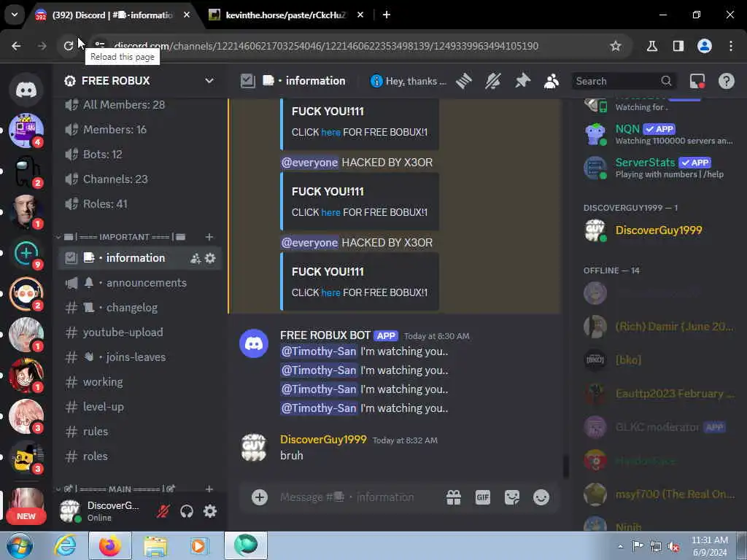Open ServerStats bot in member list

(658, 168)
